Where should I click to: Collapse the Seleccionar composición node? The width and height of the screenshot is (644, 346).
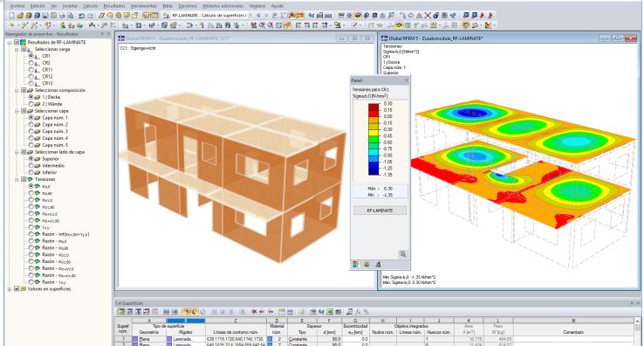17,91
